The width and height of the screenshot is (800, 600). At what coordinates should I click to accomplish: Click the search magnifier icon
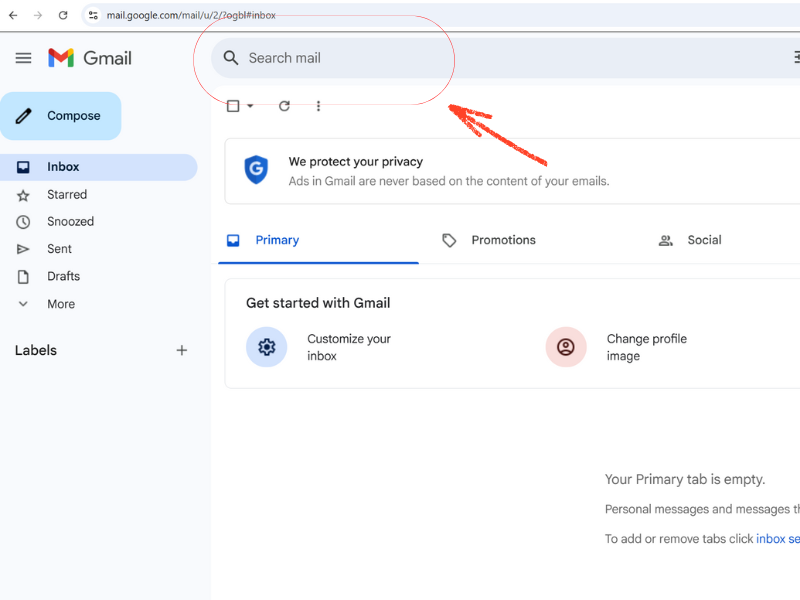[231, 58]
